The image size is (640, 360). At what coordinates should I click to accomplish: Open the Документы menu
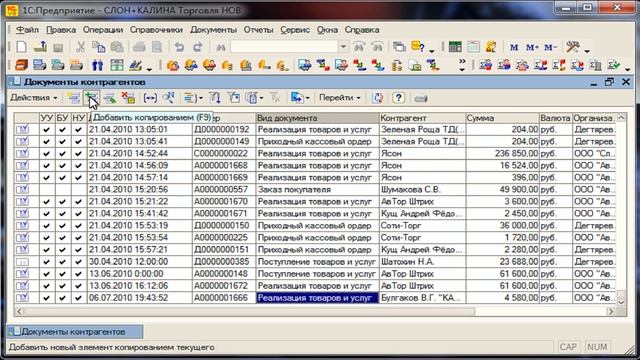pyautogui.click(x=213, y=30)
